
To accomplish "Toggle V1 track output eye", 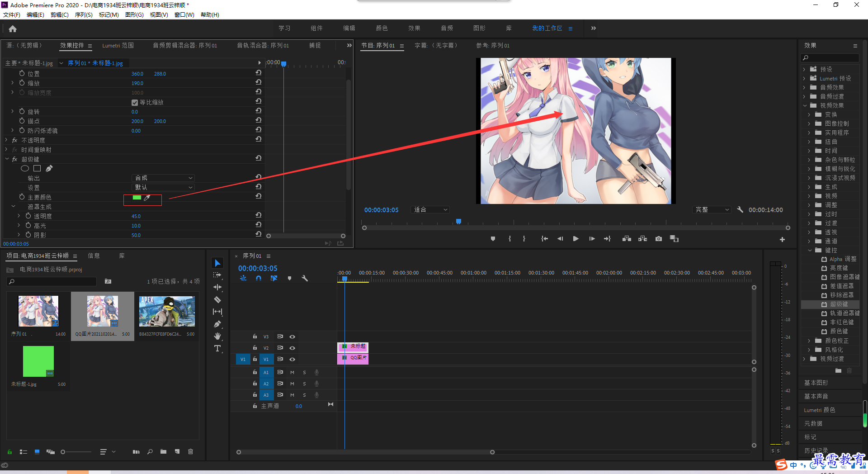I will point(292,359).
